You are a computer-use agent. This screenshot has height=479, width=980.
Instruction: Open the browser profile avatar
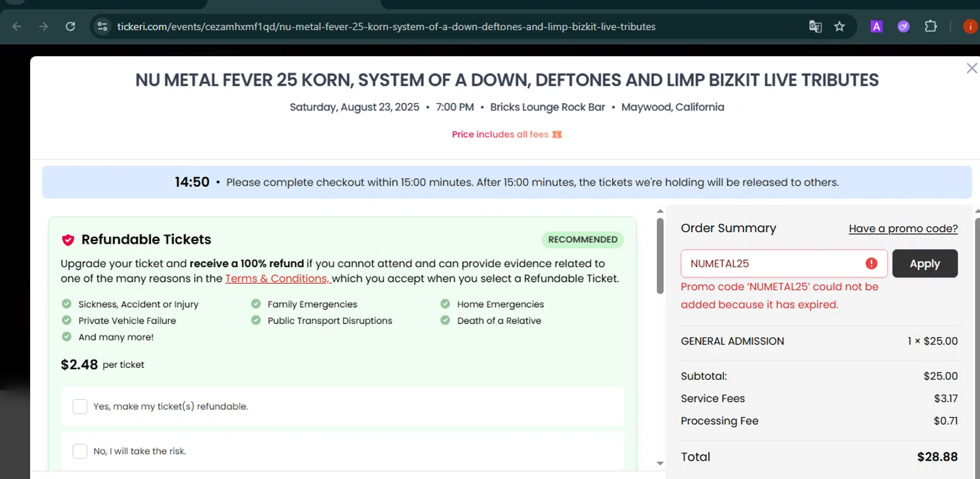pyautogui.click(x=970, y=27)
